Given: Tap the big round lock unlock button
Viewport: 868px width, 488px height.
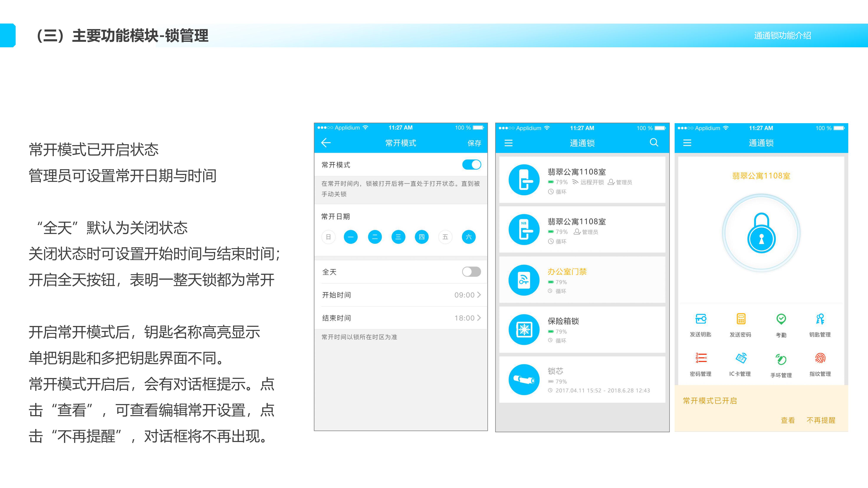Looking at the screenshot, I should (761, 233).
